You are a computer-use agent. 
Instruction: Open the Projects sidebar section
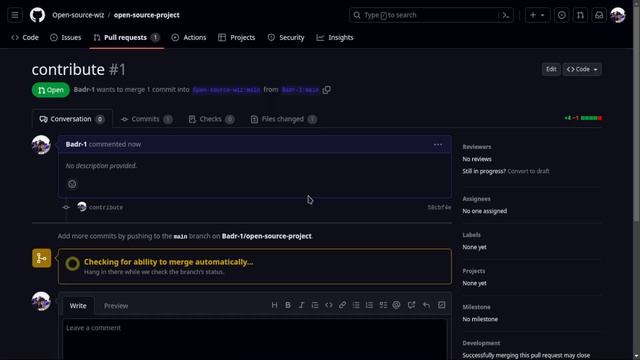[473, 271]
